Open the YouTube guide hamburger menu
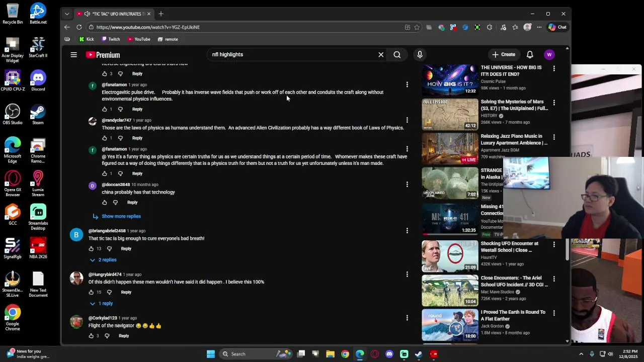 [x=74, y=55]
